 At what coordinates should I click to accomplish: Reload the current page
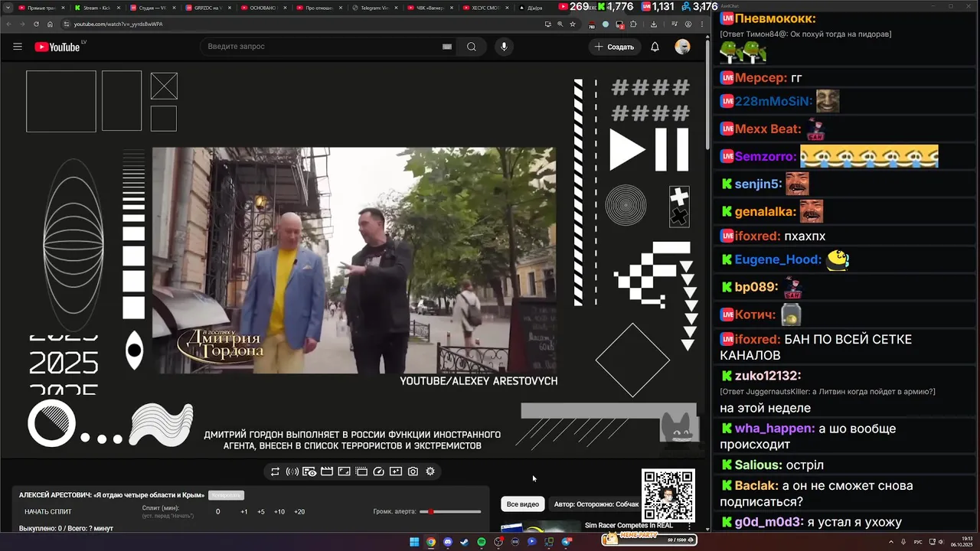click(36, 24)
